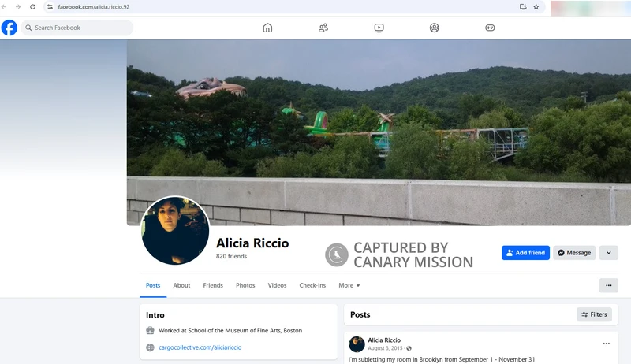Image resolution: width=631 pixels, height=364 pixels.
Task: Open the Friends icon in top navigation
Action: pos(323,28)
